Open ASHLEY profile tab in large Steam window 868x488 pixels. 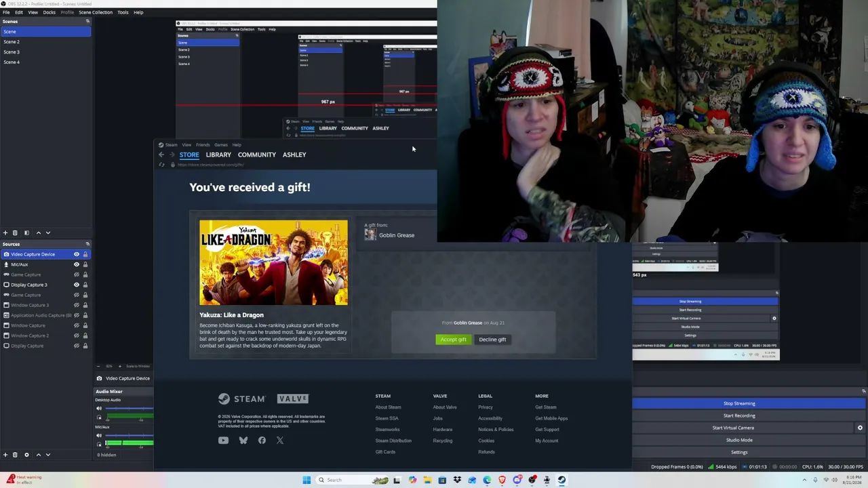click(x=294, y=155)
